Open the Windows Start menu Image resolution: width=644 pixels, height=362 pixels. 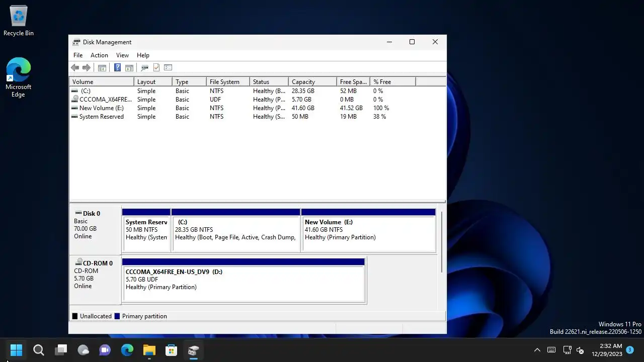(17, 350)
